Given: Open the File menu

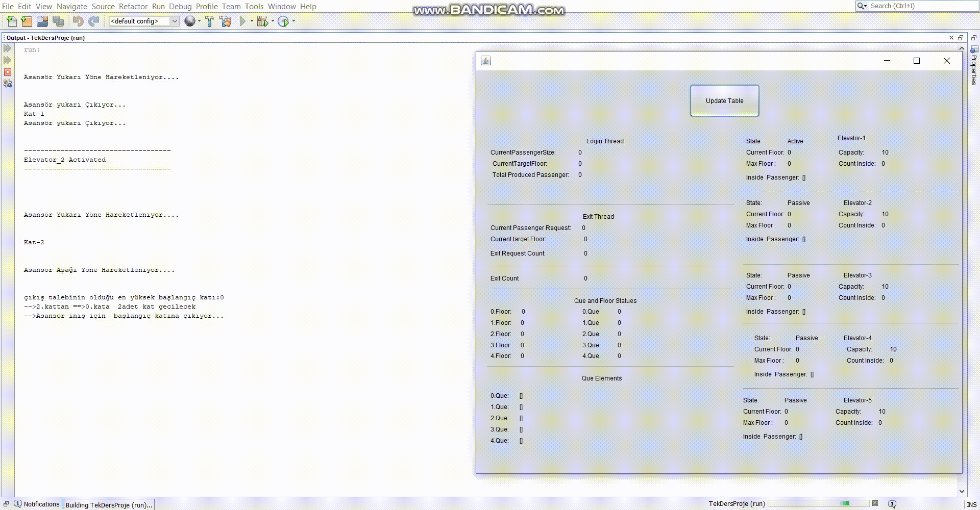Looking at the screenshot, I should point(8,6).
